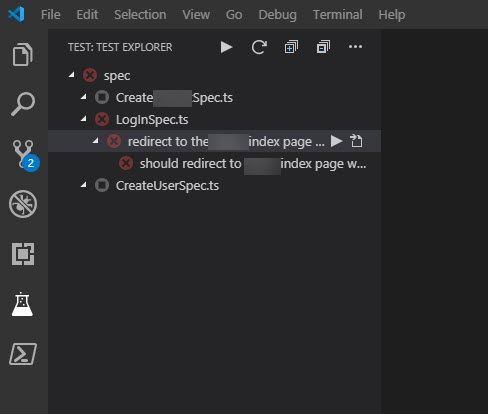Click the TEST: TEST EXPLORER panel title

[120, 47]
